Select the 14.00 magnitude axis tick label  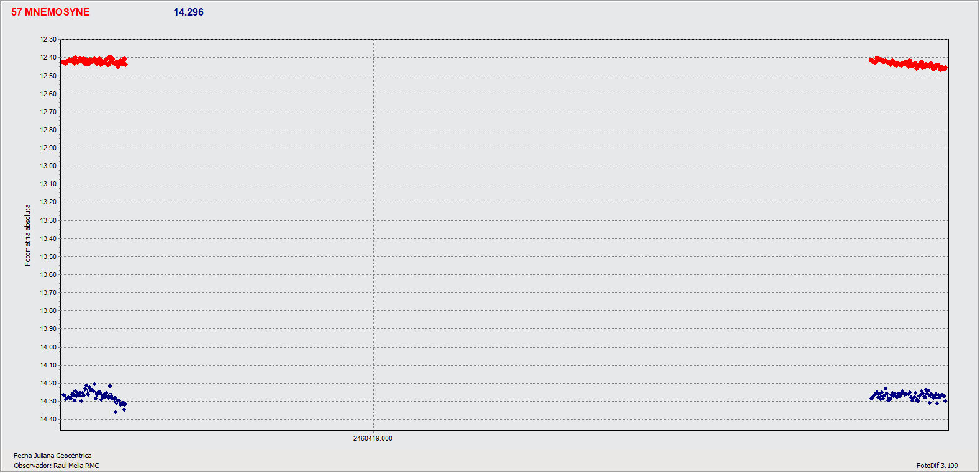point(48,348)
